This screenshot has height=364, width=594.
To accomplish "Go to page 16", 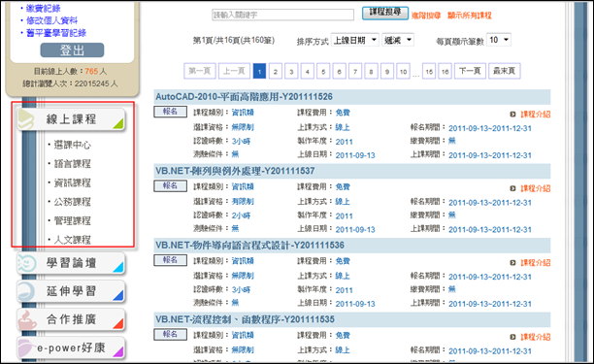I will click(445, 71).
